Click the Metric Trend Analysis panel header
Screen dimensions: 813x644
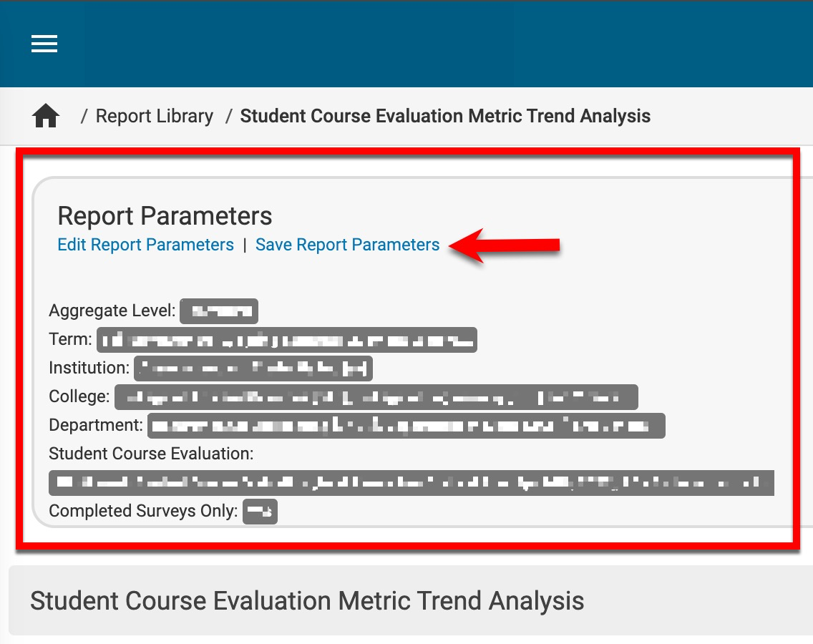[x=307, y=600]
